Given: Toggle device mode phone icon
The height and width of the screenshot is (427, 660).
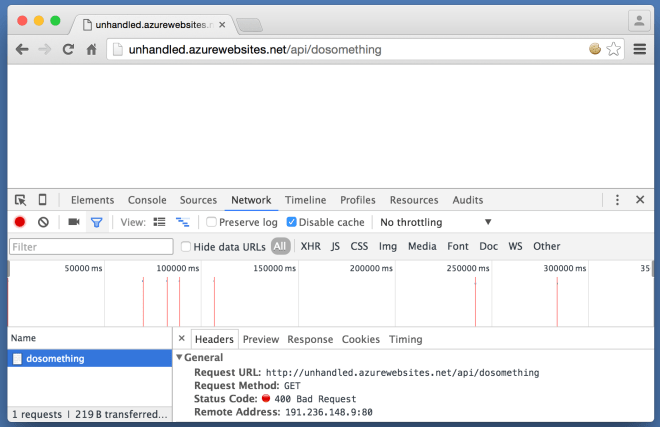Looking at the screenshot, I should (43, 200).
